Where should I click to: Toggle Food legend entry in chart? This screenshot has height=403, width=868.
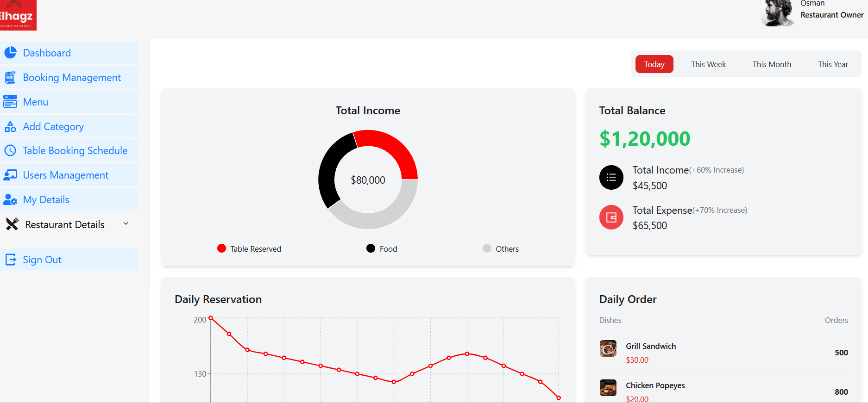click(x=382, y=248)
